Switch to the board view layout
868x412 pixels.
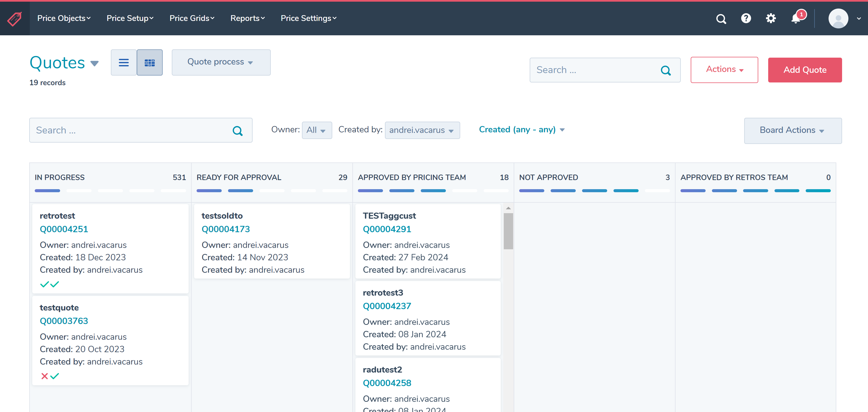(150, 62)
